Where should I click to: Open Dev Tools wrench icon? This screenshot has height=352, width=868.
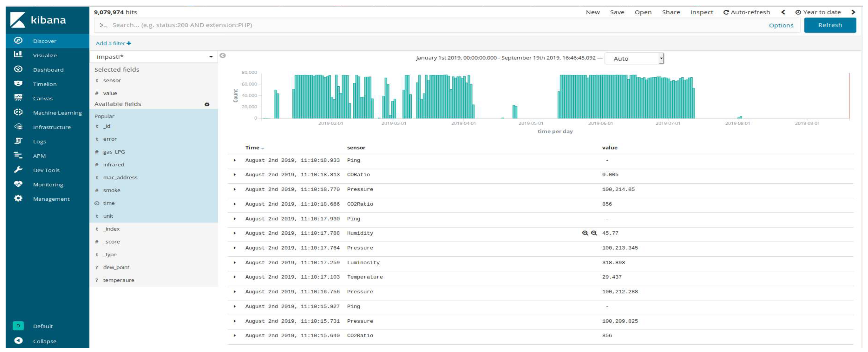click(18, 169)
